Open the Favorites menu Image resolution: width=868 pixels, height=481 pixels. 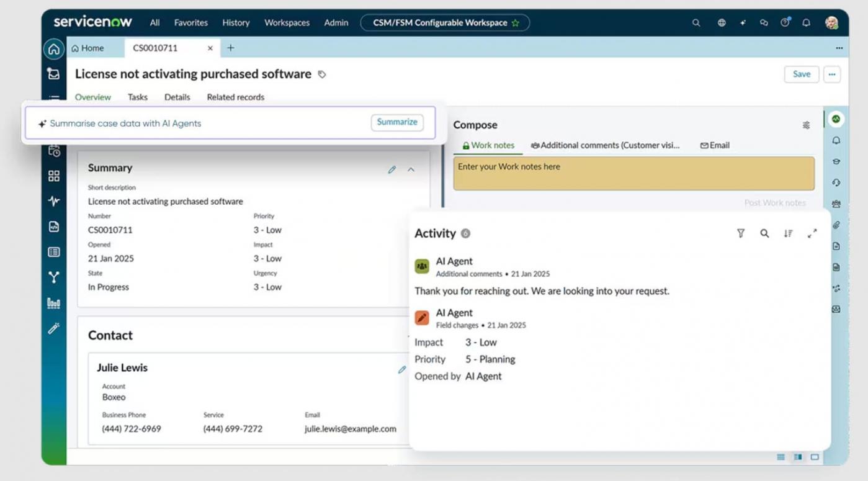pos(191,23)
